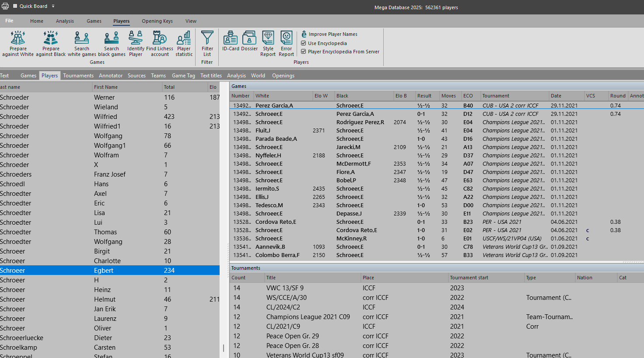Select tournament CL/2024/C2
644x358 pixels.
(x=437, y=307)
